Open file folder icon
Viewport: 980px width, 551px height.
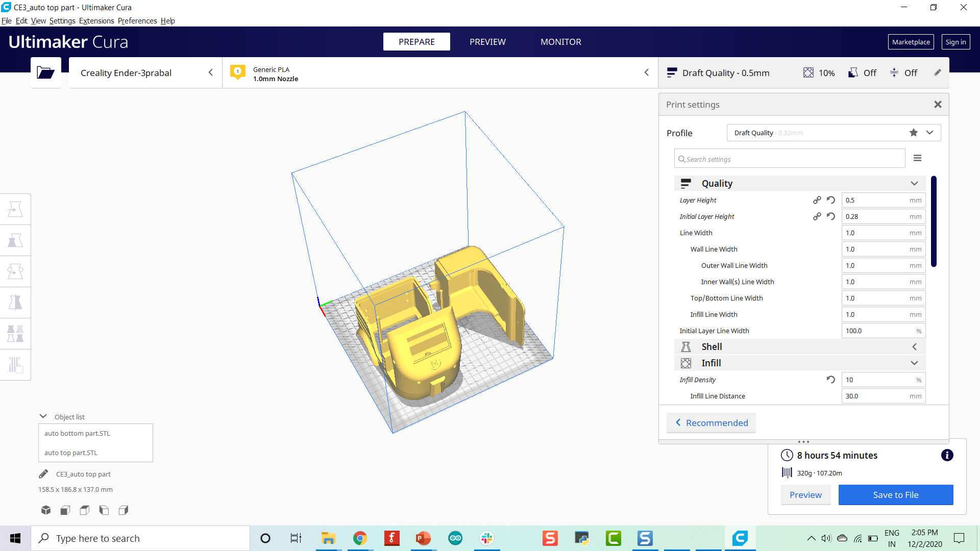coord(45,73)
